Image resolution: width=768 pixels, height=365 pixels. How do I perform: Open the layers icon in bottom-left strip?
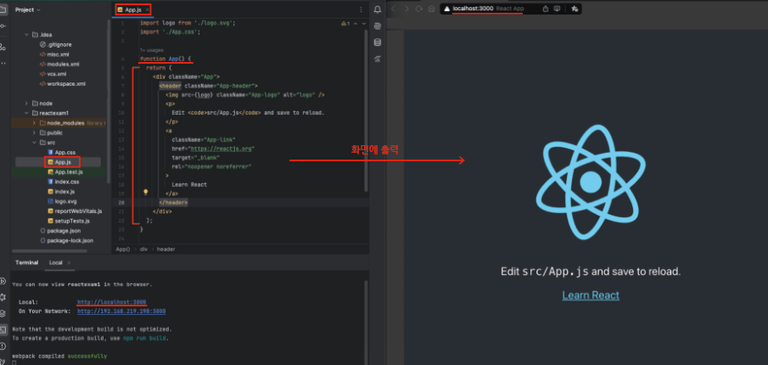tap(3, 314)
